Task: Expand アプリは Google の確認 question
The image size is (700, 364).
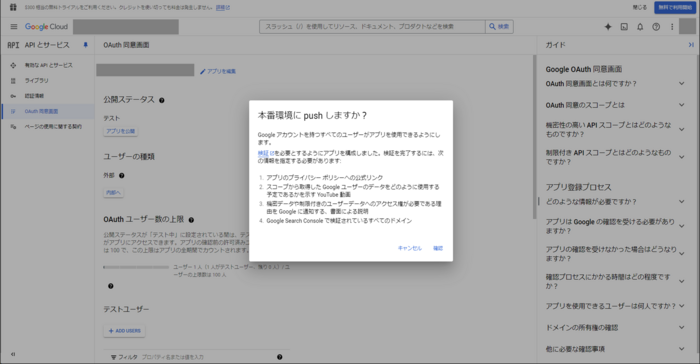Action: pyautogui.click(x=615, y=226)
